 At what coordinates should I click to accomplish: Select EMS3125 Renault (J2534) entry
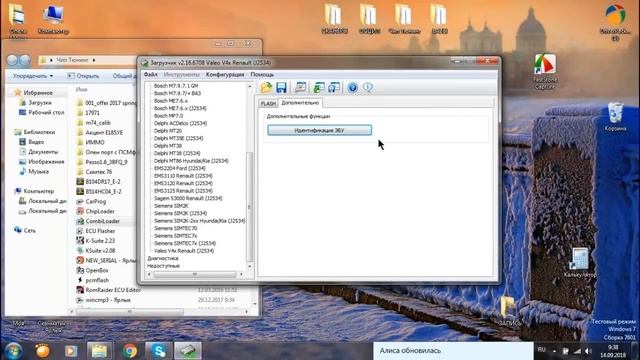pyautogui.click(x=183, y=191)
